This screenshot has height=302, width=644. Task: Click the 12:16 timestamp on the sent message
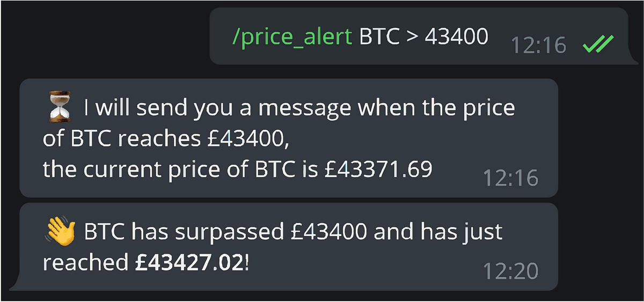click(538, 45)
